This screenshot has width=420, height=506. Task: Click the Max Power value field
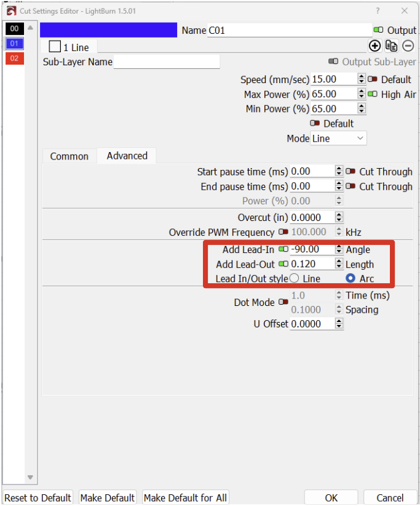334,94
